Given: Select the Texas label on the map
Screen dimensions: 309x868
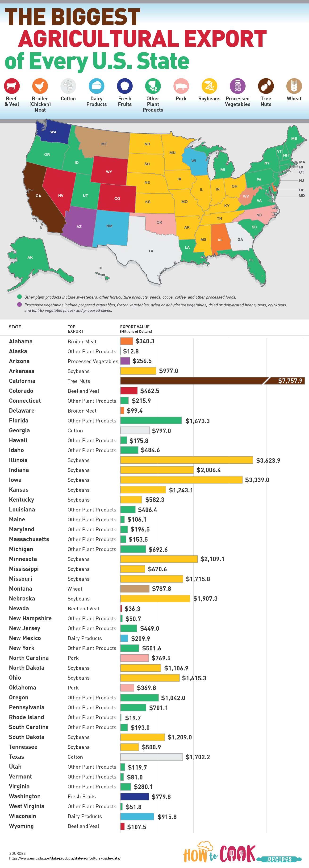Looking at the screenshot, I should tap(151, 251).
